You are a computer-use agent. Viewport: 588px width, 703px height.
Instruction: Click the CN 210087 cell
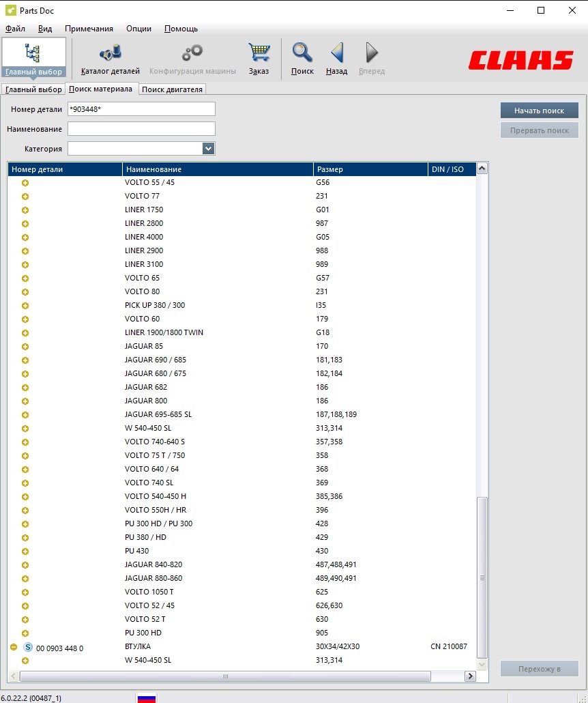(449, 646)
